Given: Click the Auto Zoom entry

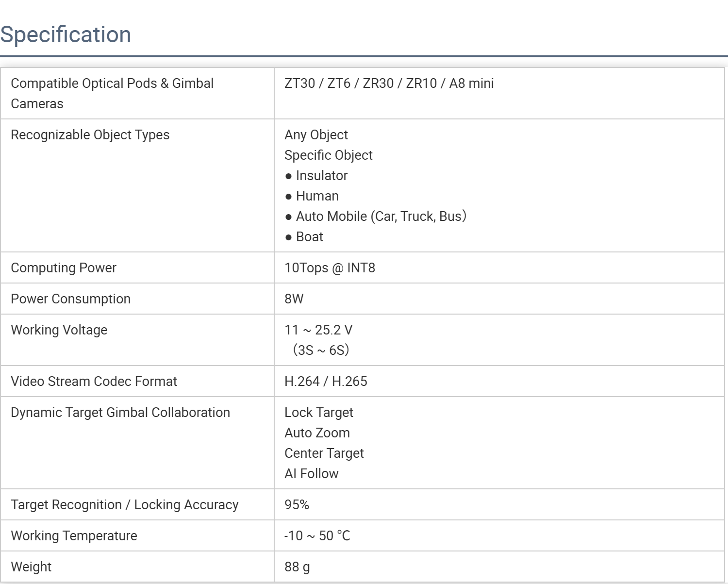Looking at the screenshot, I should (x=317, y=433).
